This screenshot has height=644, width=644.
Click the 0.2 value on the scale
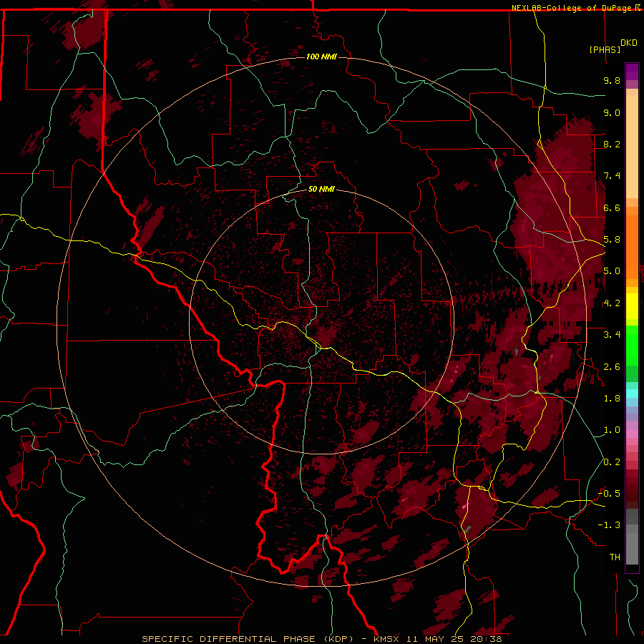[x=612, y=462]
